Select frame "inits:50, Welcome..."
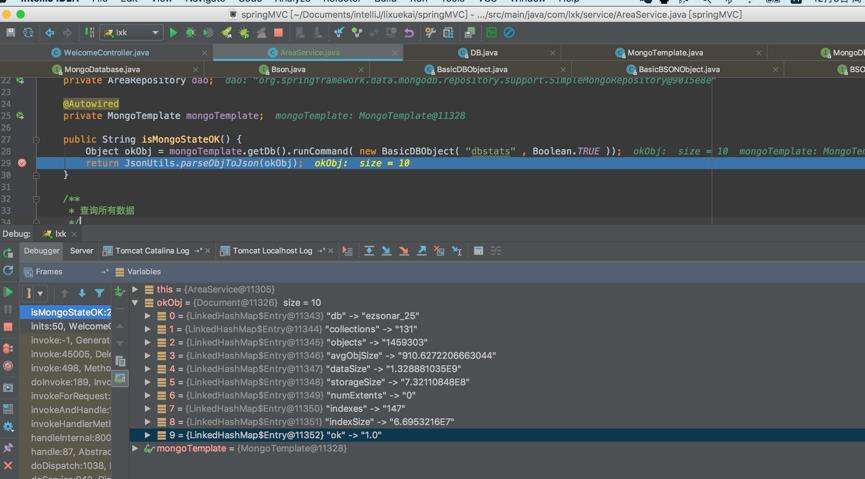 pyautogui.click(x=66, y=326)
